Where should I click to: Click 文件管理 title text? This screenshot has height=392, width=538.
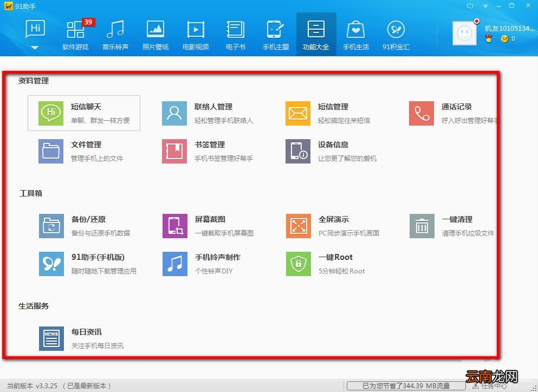[86, 145]
